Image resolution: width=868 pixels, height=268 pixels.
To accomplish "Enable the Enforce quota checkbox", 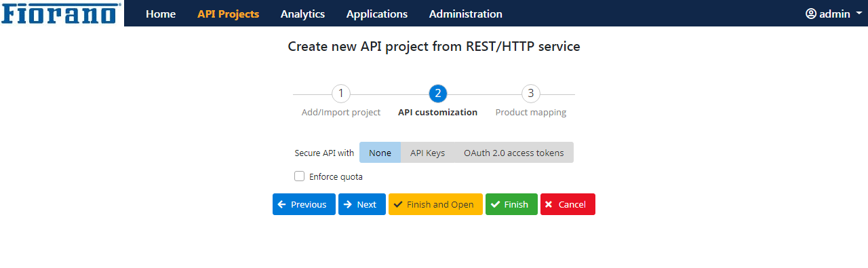I will coord(300,176).
